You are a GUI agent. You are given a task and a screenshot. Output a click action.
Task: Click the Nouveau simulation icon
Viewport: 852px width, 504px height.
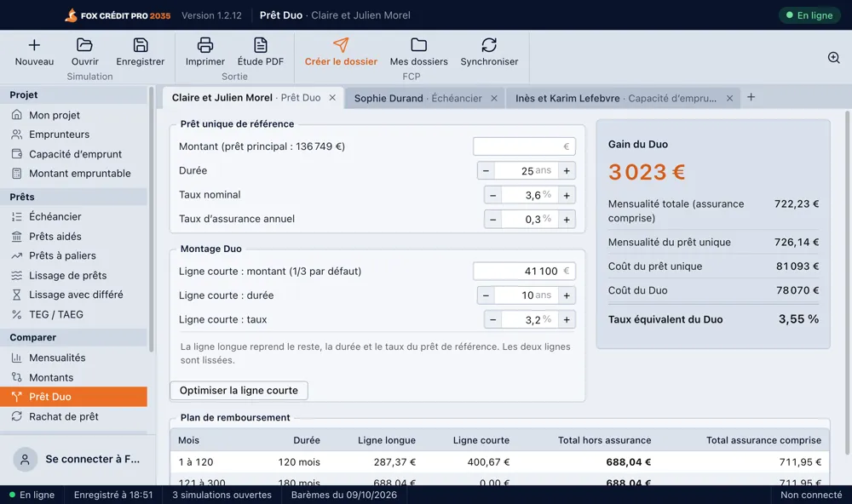pos(34,52)
